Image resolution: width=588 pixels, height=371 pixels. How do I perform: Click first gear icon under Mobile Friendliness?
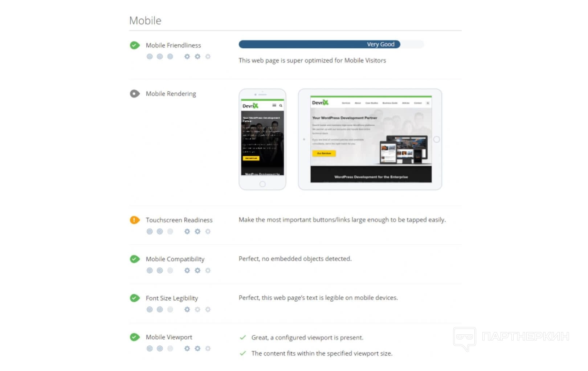[187, 57]
